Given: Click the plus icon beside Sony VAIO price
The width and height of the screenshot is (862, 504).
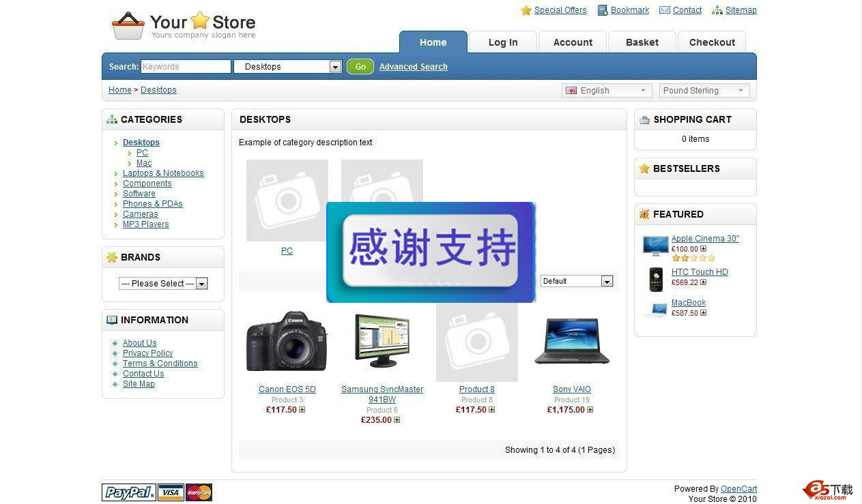Looking at the screenshot, I should [590, 410].
